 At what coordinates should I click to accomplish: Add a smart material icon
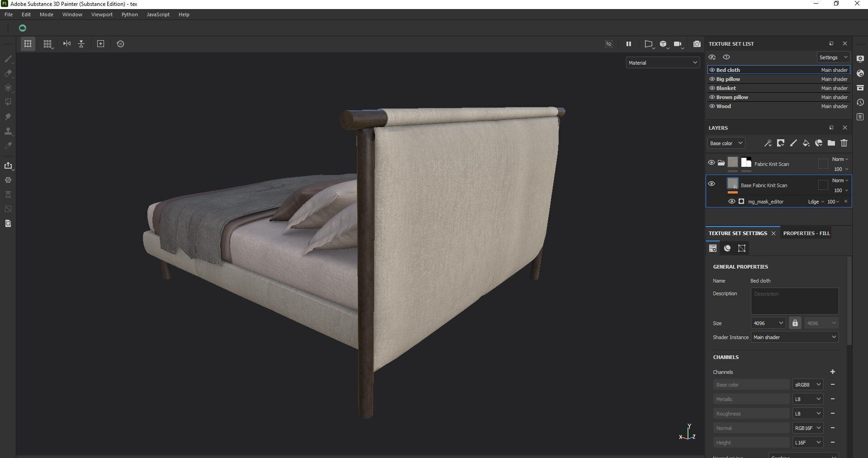819,143
